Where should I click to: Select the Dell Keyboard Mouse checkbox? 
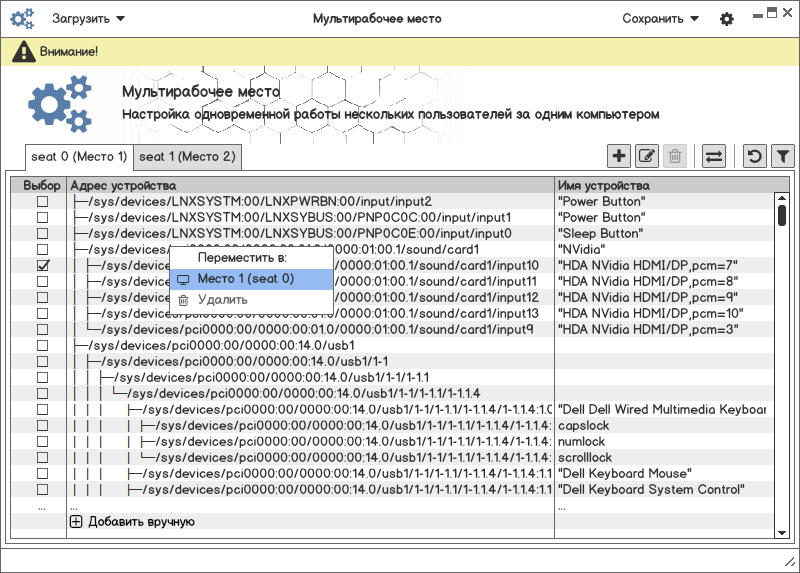pos(42,473)
